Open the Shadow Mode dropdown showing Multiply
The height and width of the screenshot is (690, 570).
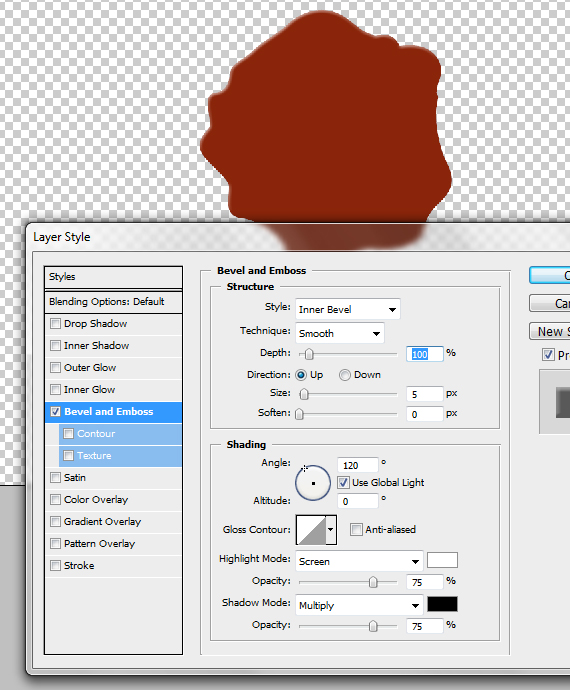pyautogui.click(x=359, y=606)
